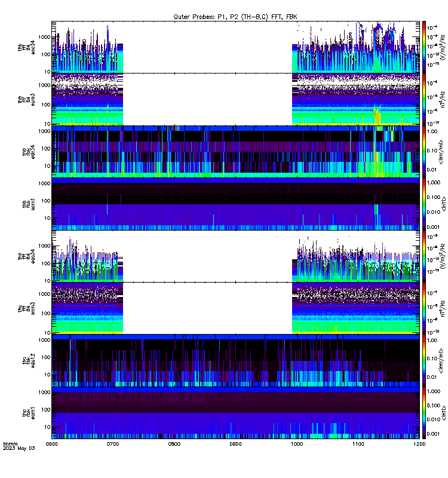Click the 1000 frequency tick of the thb fbk scm1 panel
The width and height of the screenshot is (448, 478).
click(44, 183)
